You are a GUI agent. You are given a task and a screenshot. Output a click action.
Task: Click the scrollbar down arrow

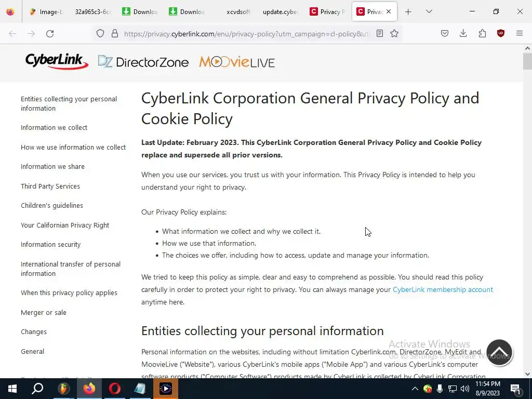[x=527, y=374]
